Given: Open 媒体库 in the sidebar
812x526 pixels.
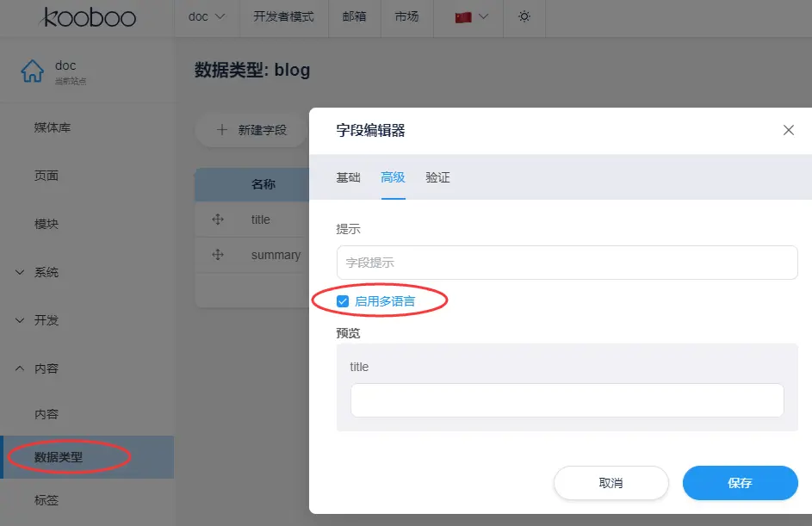Looking at the screenshot, I should click(53, 127).
